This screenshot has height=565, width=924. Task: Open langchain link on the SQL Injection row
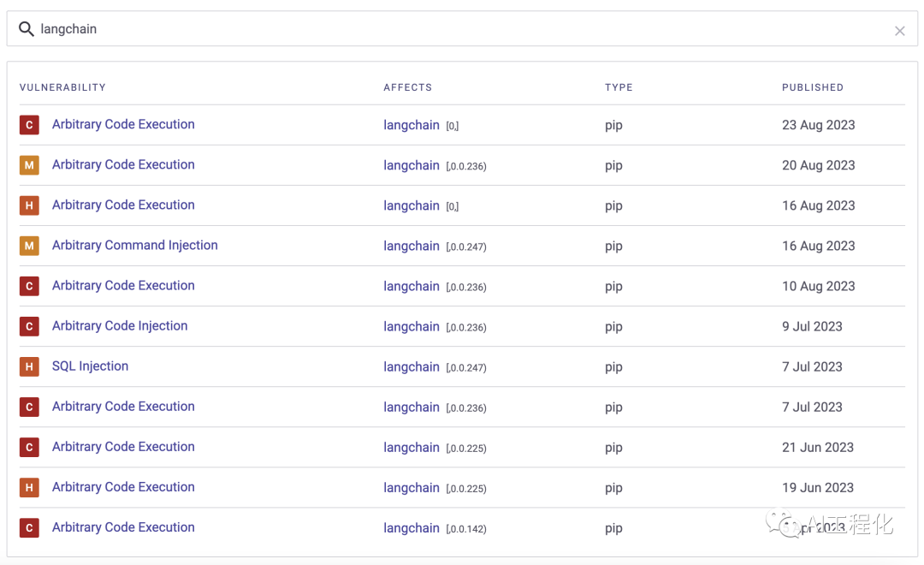412,367
